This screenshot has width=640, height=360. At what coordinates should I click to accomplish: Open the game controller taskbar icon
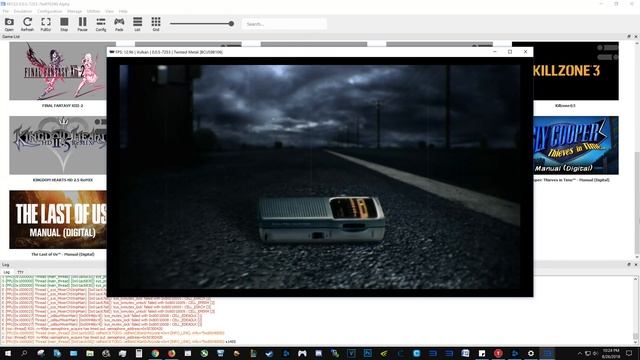[x=302, y=353]
